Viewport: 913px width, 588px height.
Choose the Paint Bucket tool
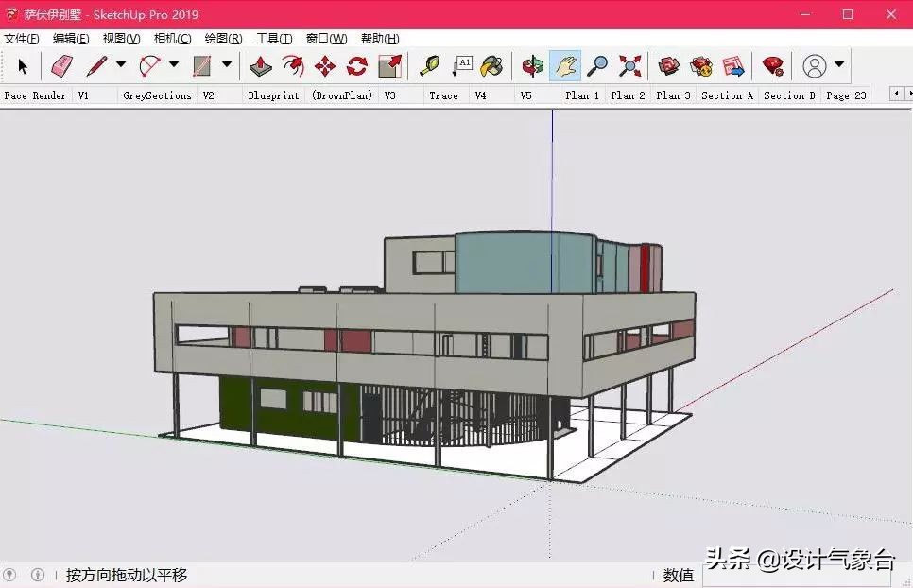(x=492, y=66)
